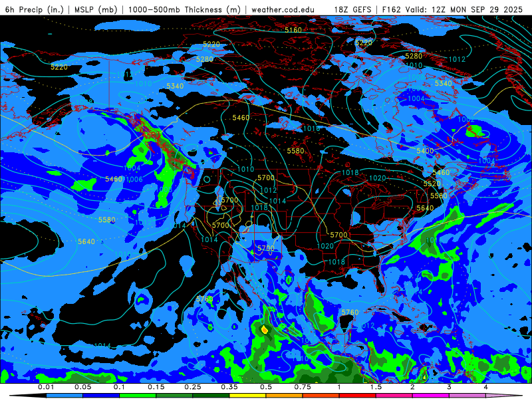Viewport: 532px width, 399px height.
Task: Click the 'F162' forecast hour label
Action: pyautogui.click(x=391, y=9)
